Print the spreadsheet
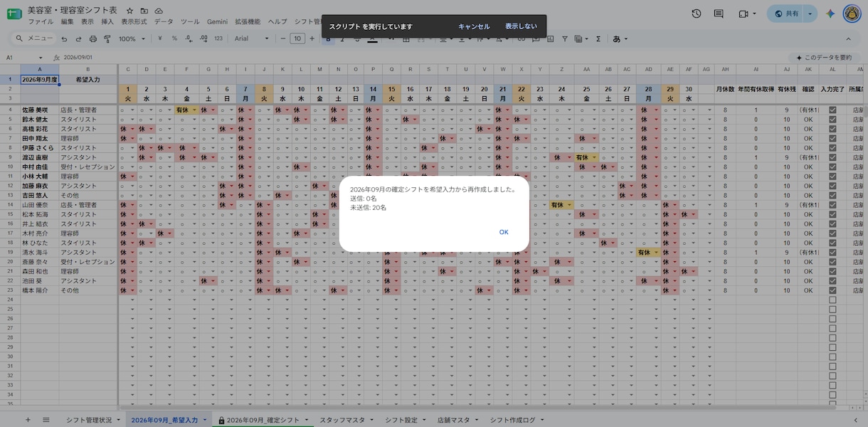 tap(93, 38)
